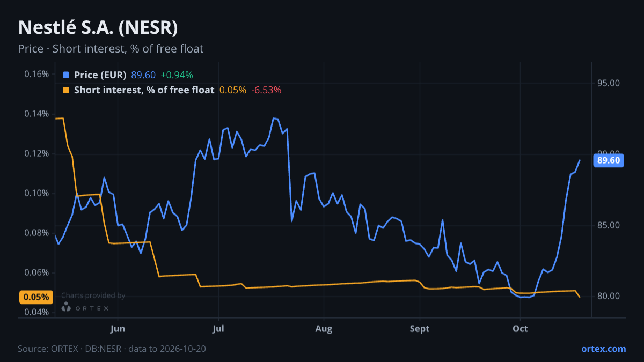Open the ortex.com link

pyautogui.click(x=603, y=349)
